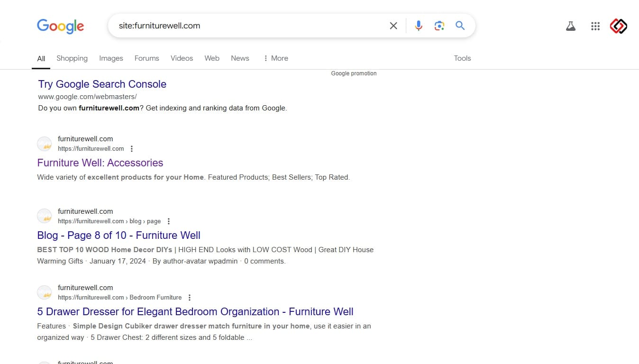Switch to the News tab
Screen dimensions: 639x364
[240, 58]
